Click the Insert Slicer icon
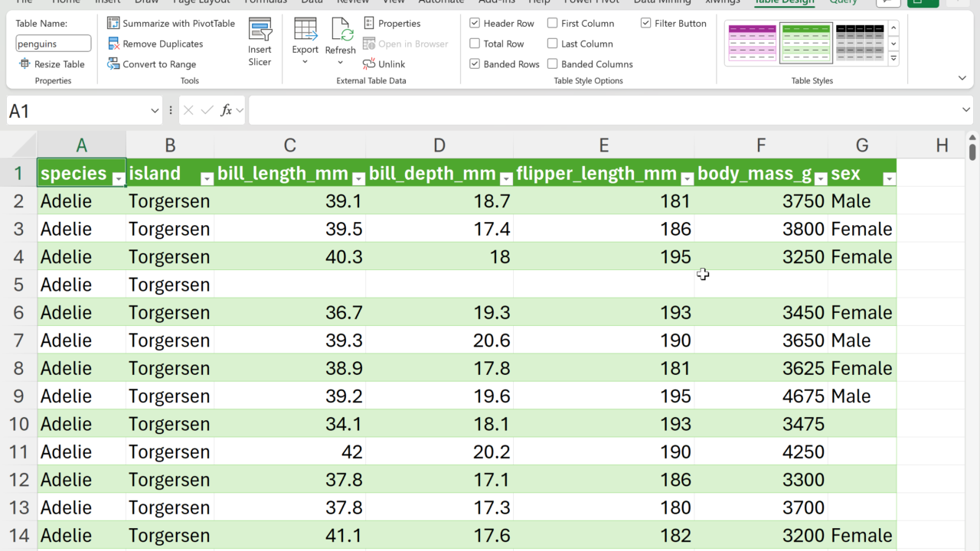Viewport: 980px width, 551px height. pyautogui.click(x=260, y=31)
